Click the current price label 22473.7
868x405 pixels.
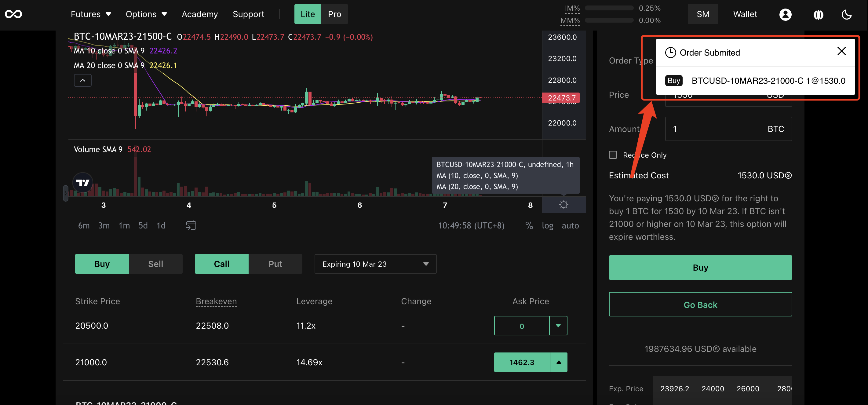(x=560, y=98)
